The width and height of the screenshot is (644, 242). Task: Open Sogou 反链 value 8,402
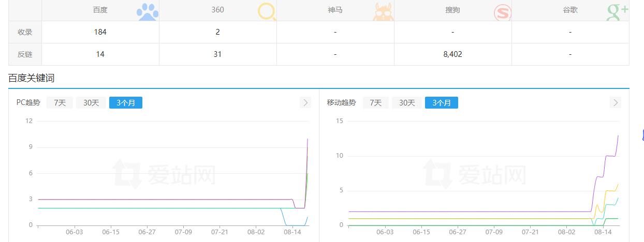point(453,54)
